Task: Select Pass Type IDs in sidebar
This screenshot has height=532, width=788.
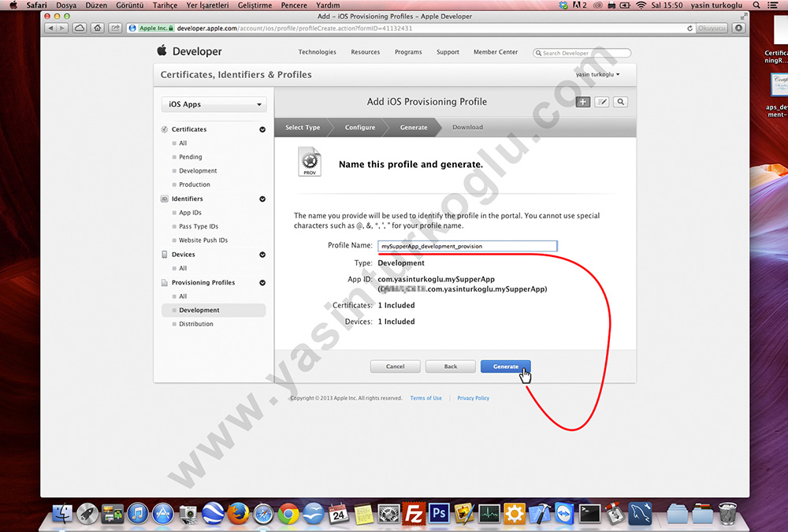Action: (x=199, y=227)
